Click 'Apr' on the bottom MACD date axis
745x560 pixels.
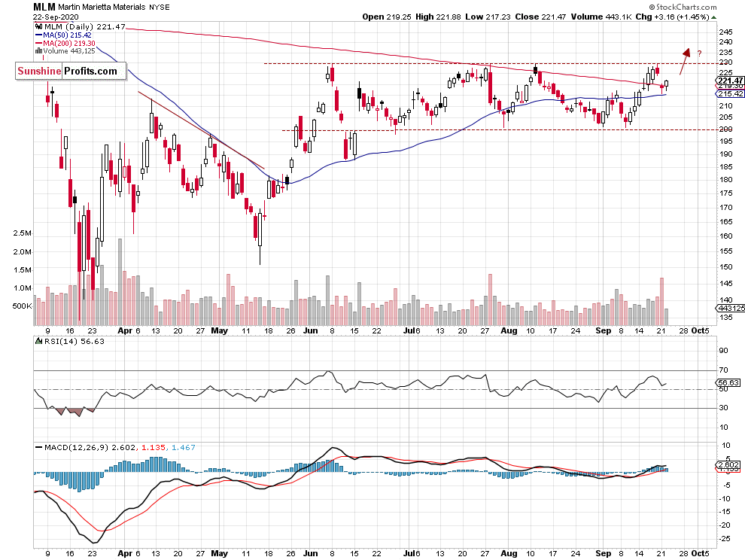pyautogui.click(x=125, y=553)
